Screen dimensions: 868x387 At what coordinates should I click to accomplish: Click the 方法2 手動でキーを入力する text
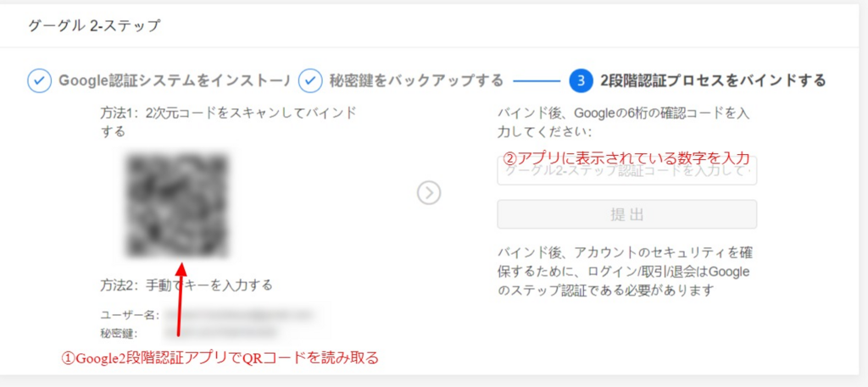(x=186, y=285)
